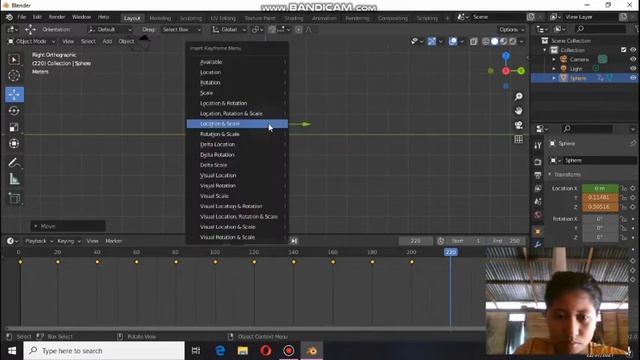Screen dimensions: 640x360
Task: Choose Available keyframe option
Action: [237, 62]
